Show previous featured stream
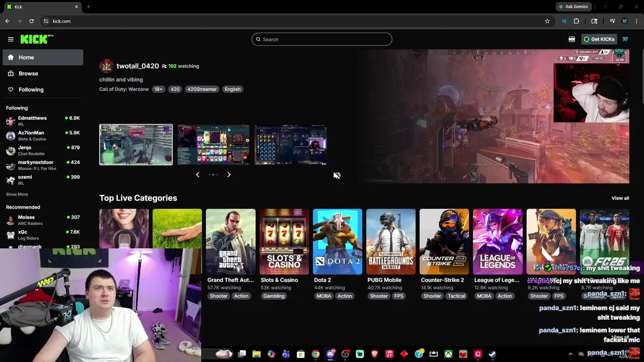Screen dimensions: 644x362 197,174
